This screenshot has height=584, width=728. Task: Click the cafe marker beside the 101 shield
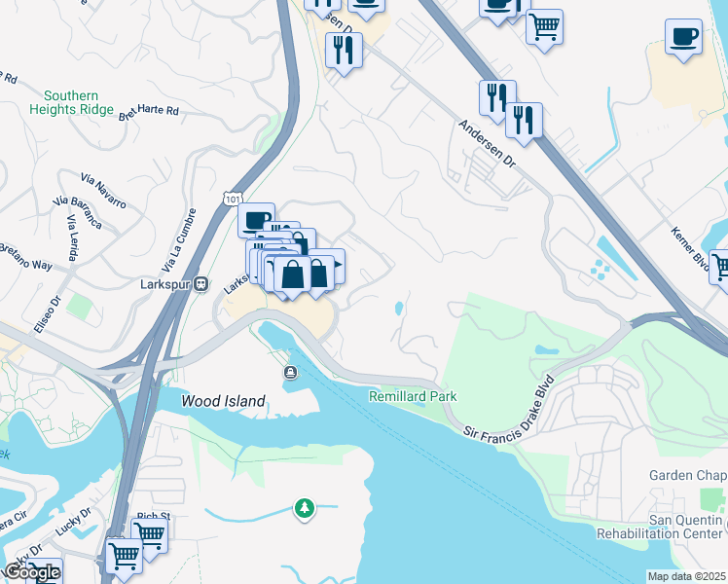tap(256, 220)
